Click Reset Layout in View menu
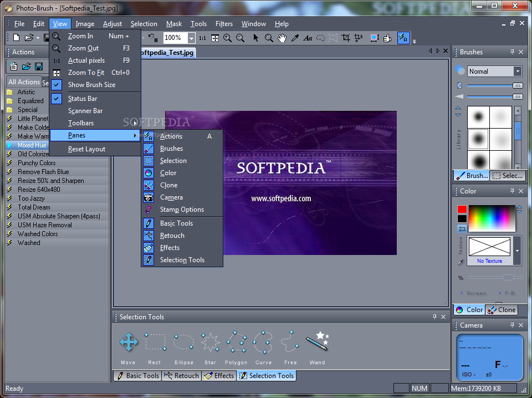 86,149
